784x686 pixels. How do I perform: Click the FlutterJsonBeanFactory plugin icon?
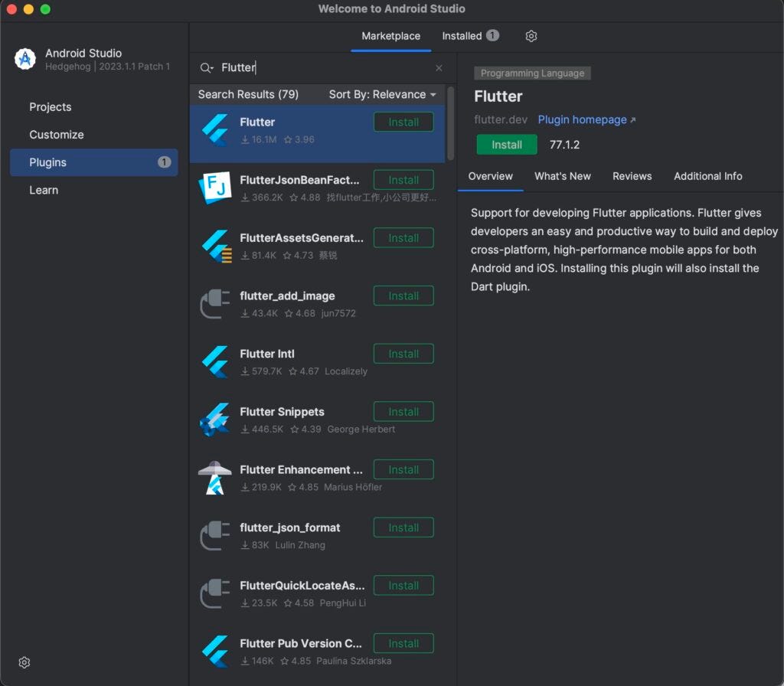click(x=217, y=187)
